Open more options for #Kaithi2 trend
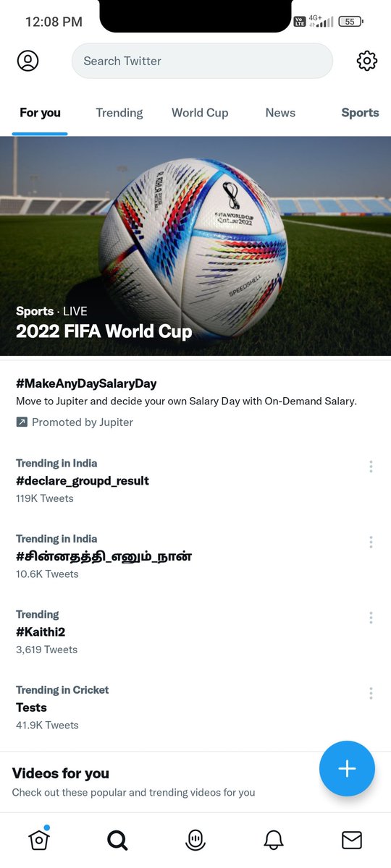 (x=371, y=618)
